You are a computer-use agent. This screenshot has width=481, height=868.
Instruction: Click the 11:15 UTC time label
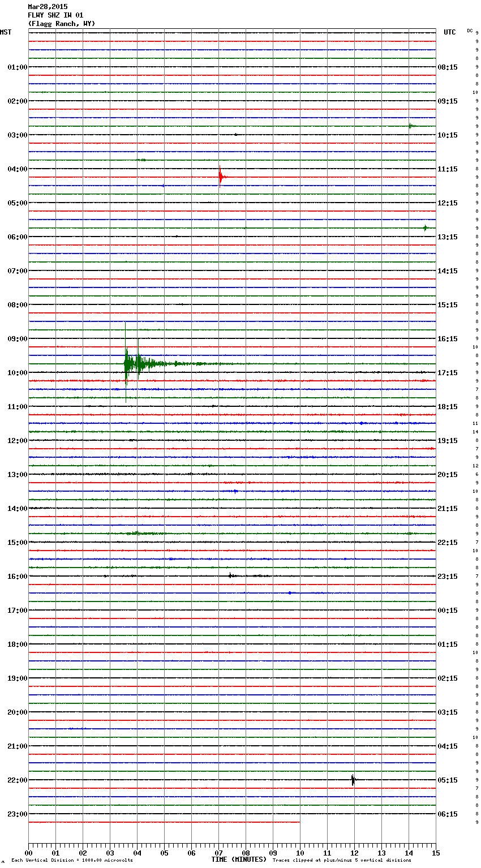click(448, 169)
